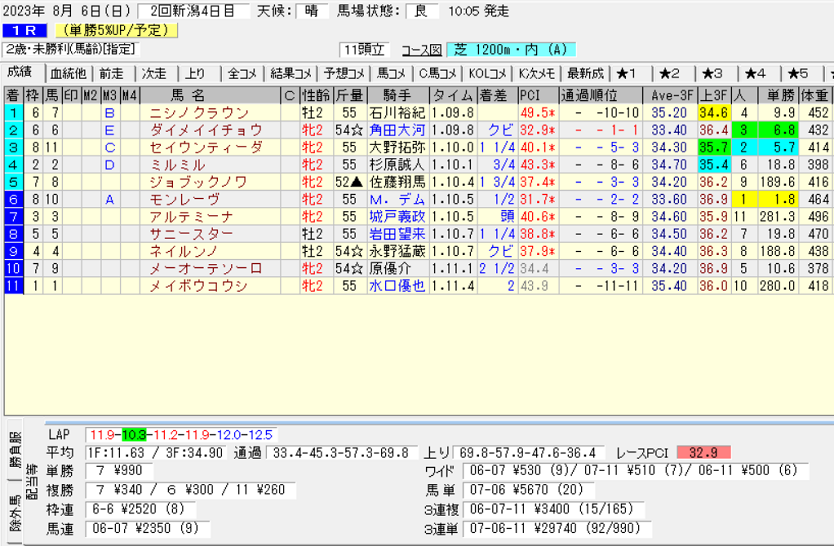This screenshot has width=834, height=546.
Task: Select the 最新成 tab
Action: 585,74
